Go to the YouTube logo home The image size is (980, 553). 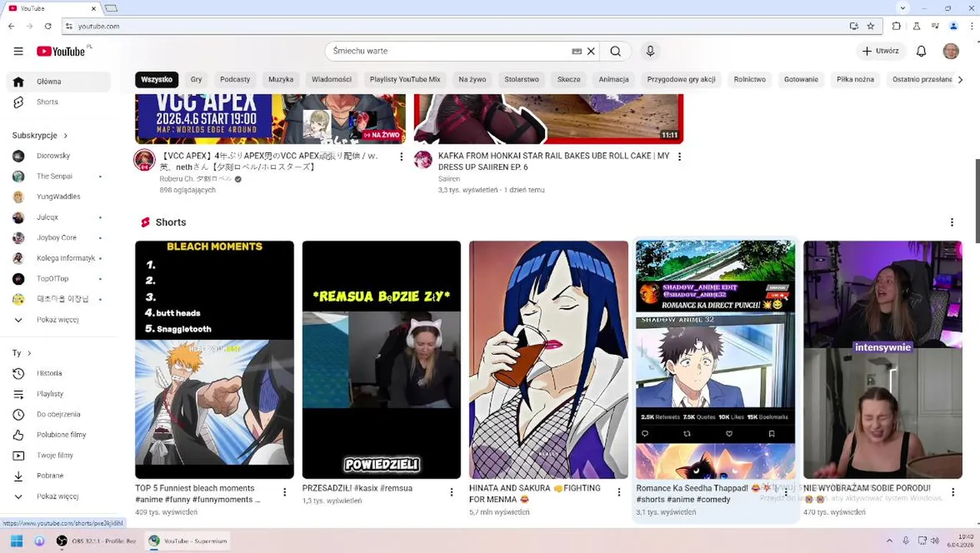[61, 51]
